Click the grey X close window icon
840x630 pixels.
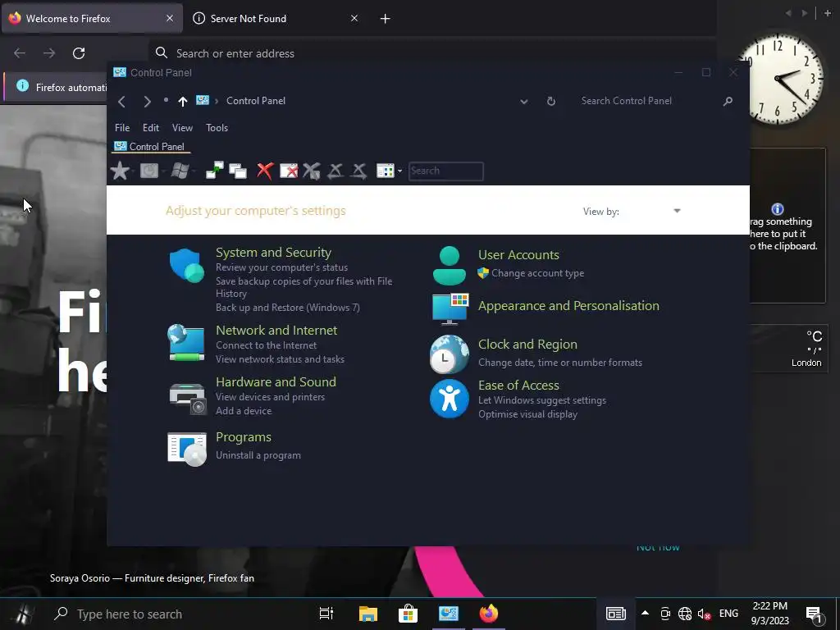[x=312, y=171]
